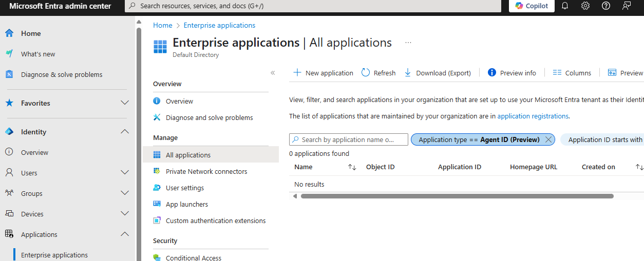This screenshot has width=644, height=261.
Task: Expand the Favorites section chevron
Action: coord(125,103)
